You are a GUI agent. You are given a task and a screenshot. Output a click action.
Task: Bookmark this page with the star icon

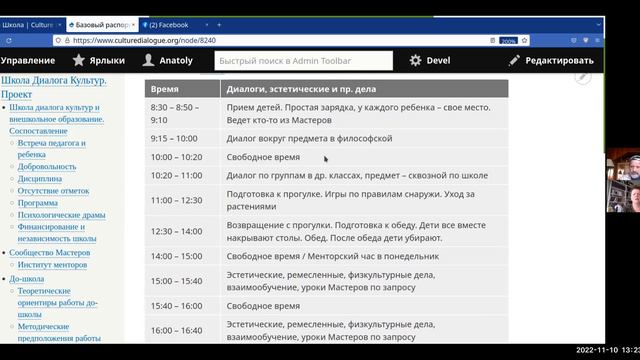click(x=524, y=40)
